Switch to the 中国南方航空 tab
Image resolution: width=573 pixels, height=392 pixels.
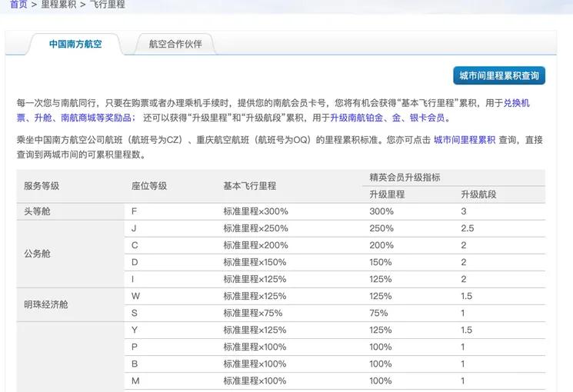75,45
